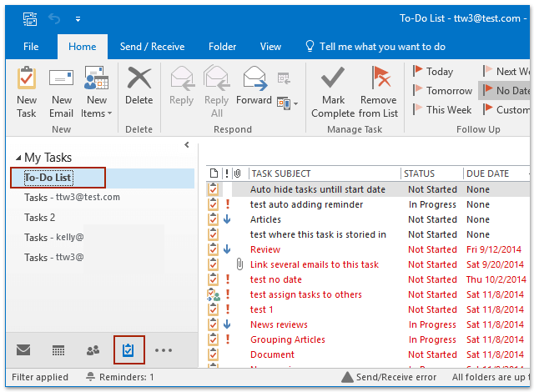Select 'test assign tasks to others' task
Image resolution: width=534 pixels, height=392 pixels.
point(368,294)
